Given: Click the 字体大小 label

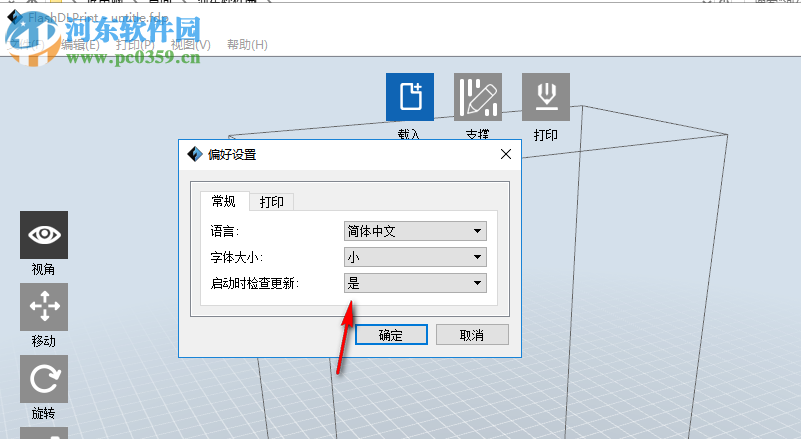Looking at the screenshot, I should [237, 258].
